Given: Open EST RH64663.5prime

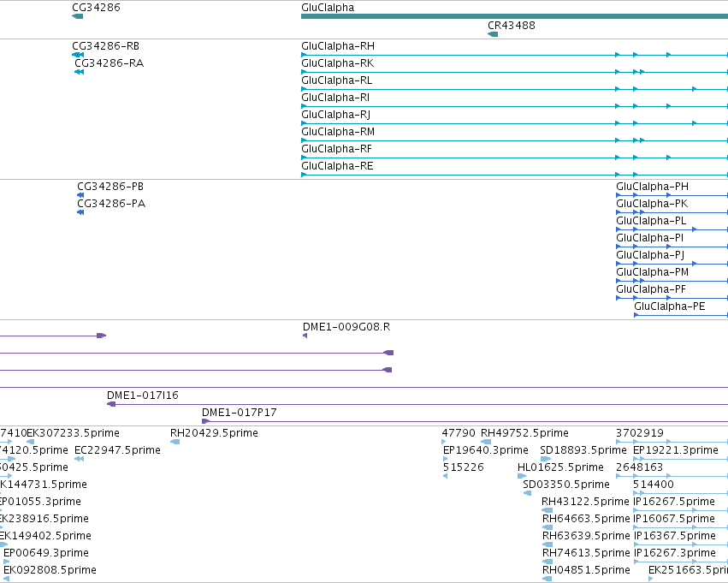Looking at the screenshot, I should tap(586, 519).
